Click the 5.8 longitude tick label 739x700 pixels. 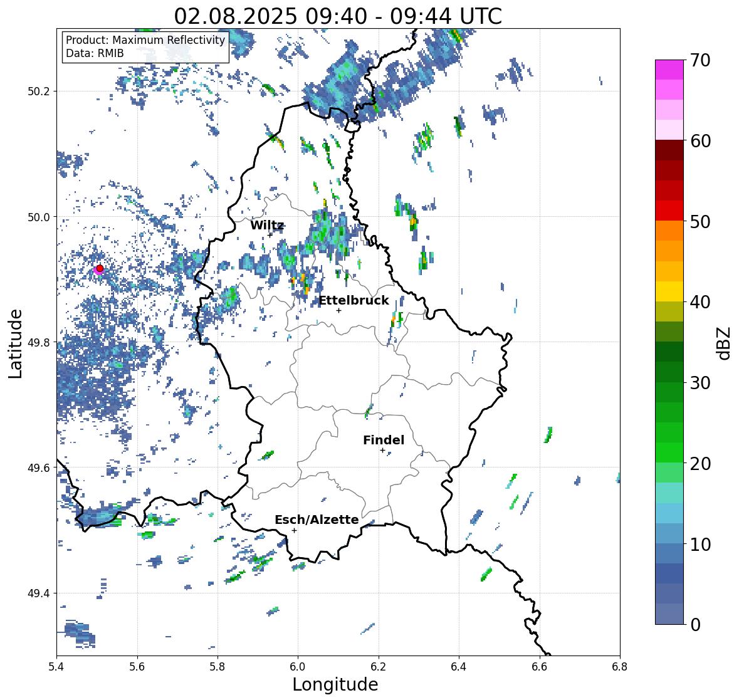click(x=218, y=667)
